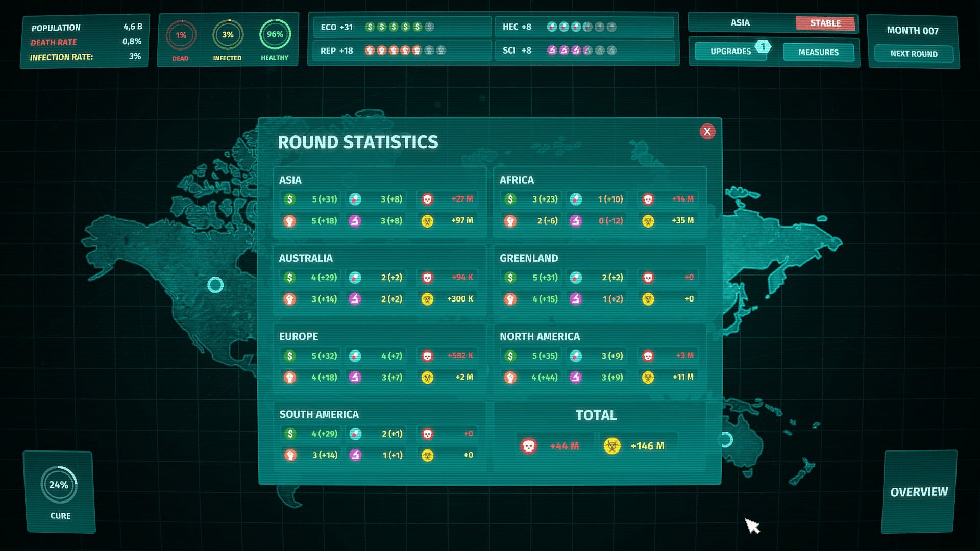Advance with the Next Round button

click(x=914, y=54)
